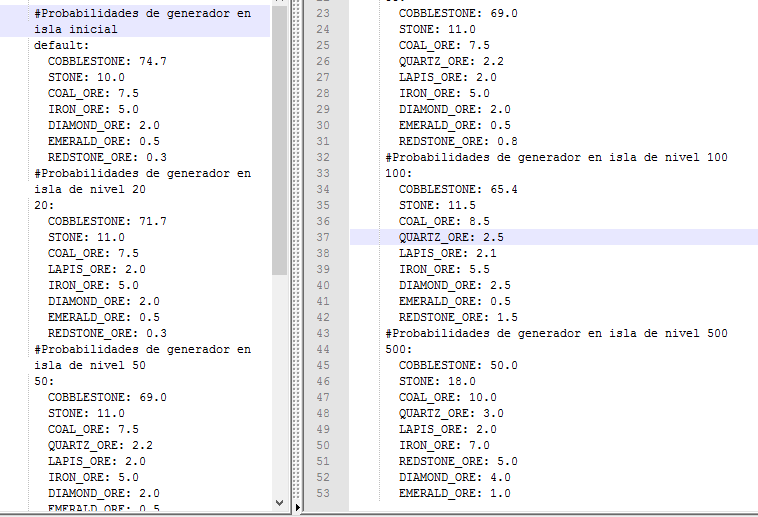Click line number 28 in the margin

click(x=323, y=93)
